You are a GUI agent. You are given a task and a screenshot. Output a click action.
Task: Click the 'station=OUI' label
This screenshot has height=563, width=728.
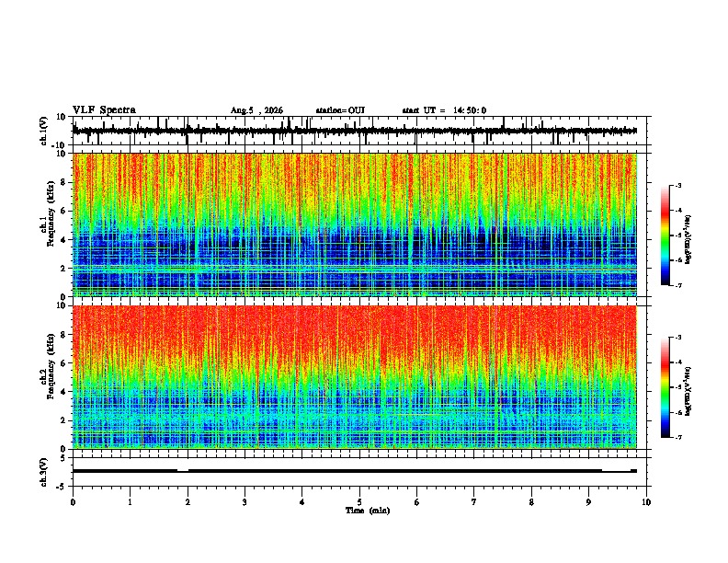point(340,110)
